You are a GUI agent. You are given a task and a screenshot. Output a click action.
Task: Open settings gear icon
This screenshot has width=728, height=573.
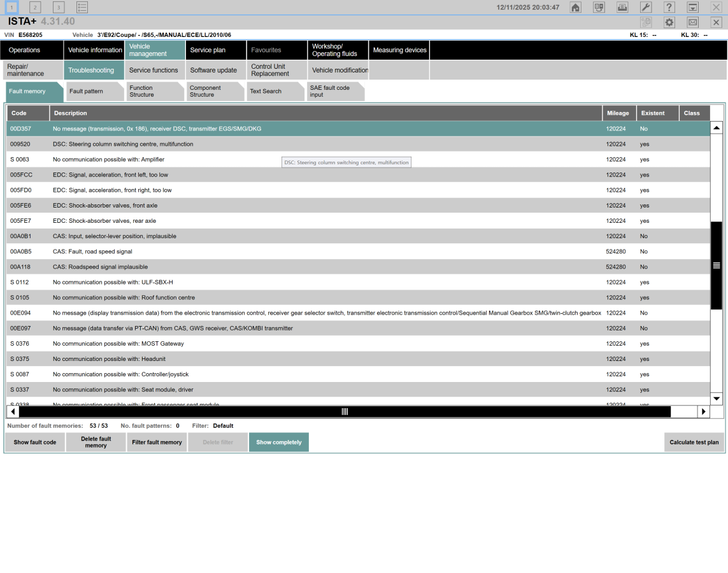pos(669,22)
